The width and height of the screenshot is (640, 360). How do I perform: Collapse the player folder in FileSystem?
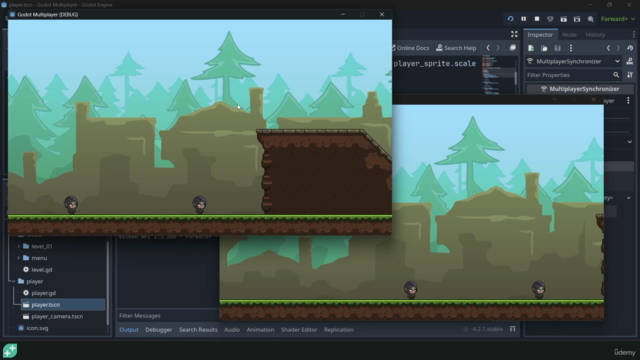click(x=13, y=281)
